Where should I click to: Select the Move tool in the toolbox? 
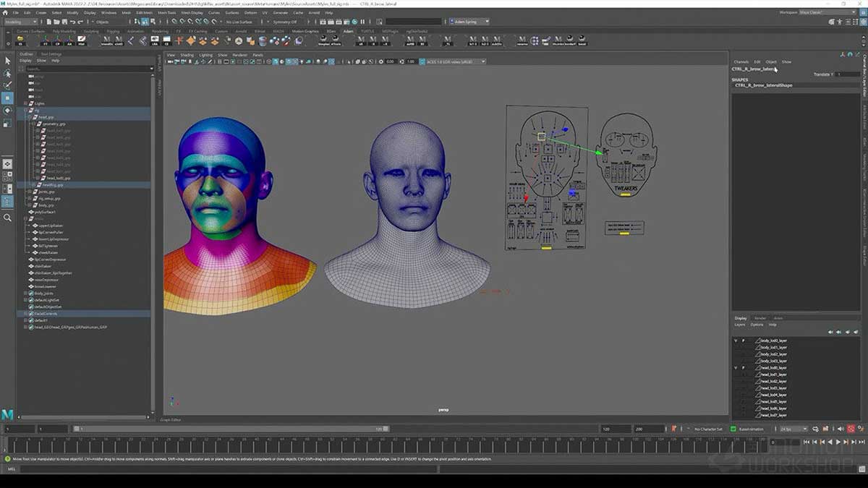(x=7, y=99)
